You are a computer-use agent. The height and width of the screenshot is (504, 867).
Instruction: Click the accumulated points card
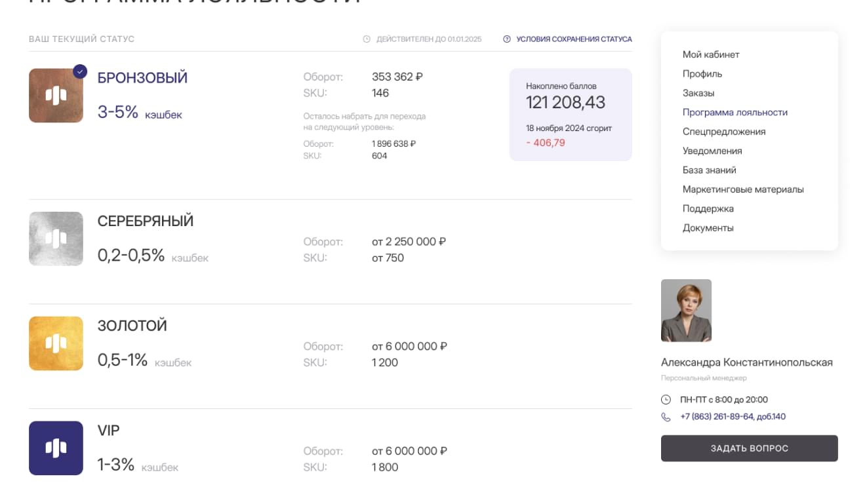point(571,115)
